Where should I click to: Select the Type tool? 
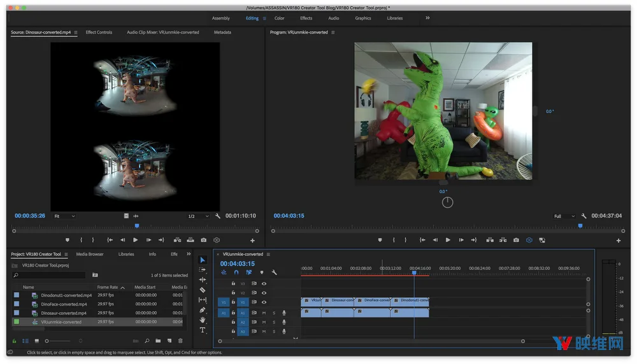(203, 330)
